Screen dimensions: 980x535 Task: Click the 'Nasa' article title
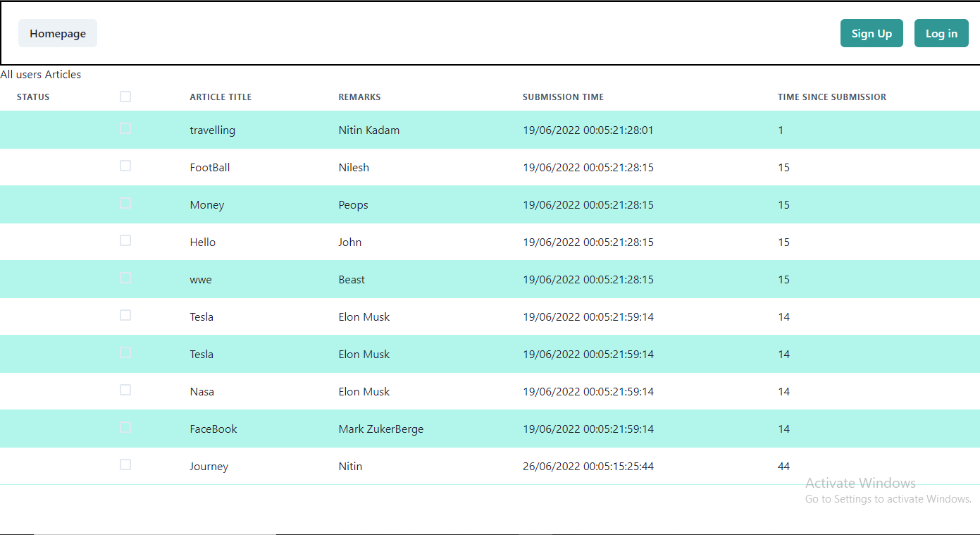202,392
